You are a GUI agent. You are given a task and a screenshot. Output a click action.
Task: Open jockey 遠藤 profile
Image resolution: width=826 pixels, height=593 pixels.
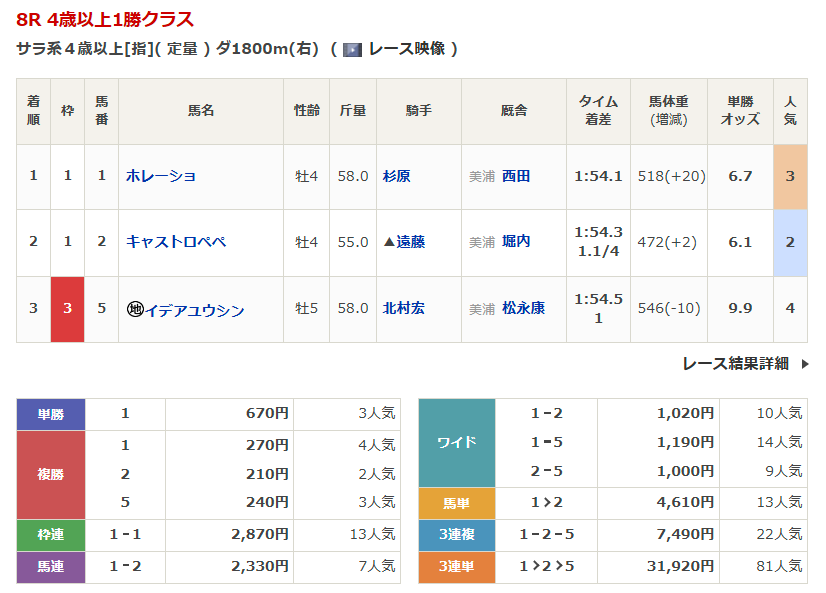411,242
